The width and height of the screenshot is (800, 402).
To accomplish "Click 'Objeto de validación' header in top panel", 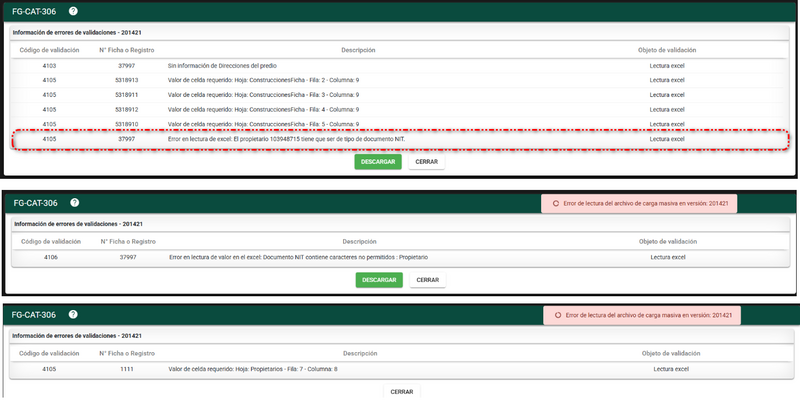I will (x=667, y=50).
